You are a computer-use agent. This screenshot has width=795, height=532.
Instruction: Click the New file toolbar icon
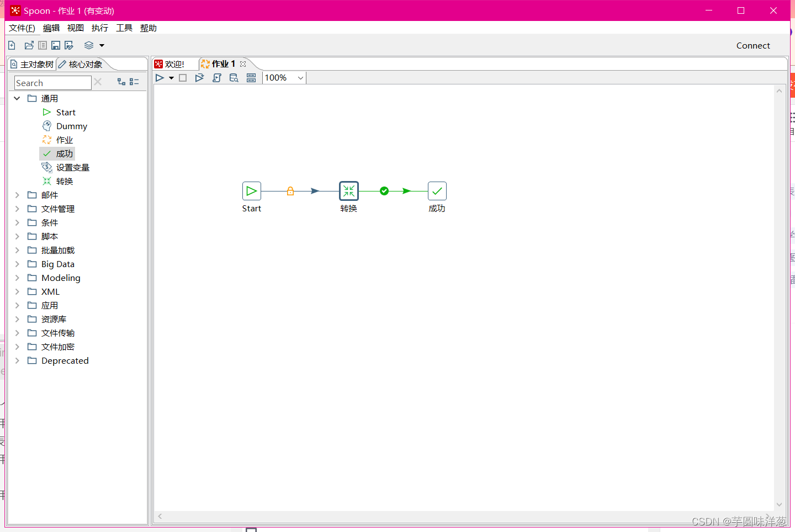12,45
